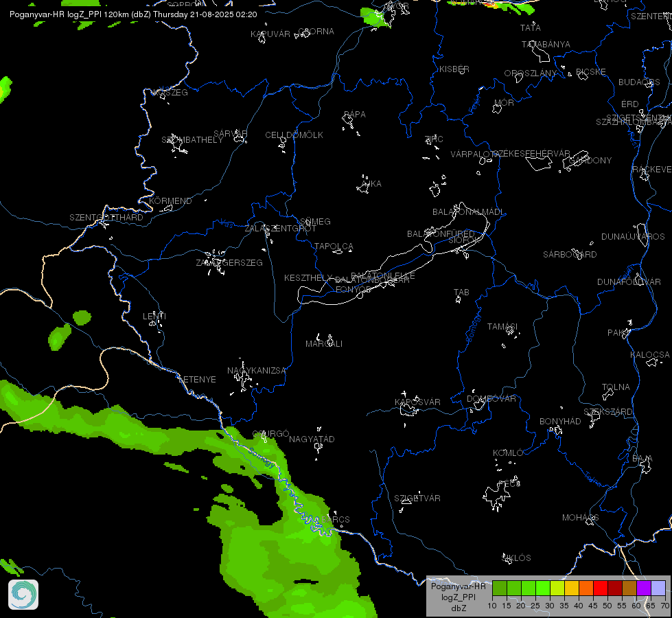This screenshot has height=618, width=672.
Task: Select the 10-15 dBZ dark green swatch
Action: [500, 588]
